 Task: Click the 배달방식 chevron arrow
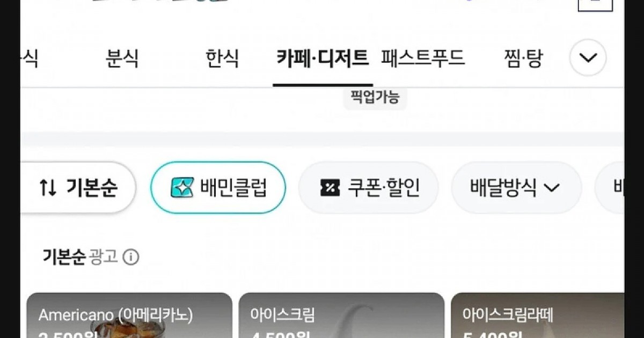pos(552,188)
